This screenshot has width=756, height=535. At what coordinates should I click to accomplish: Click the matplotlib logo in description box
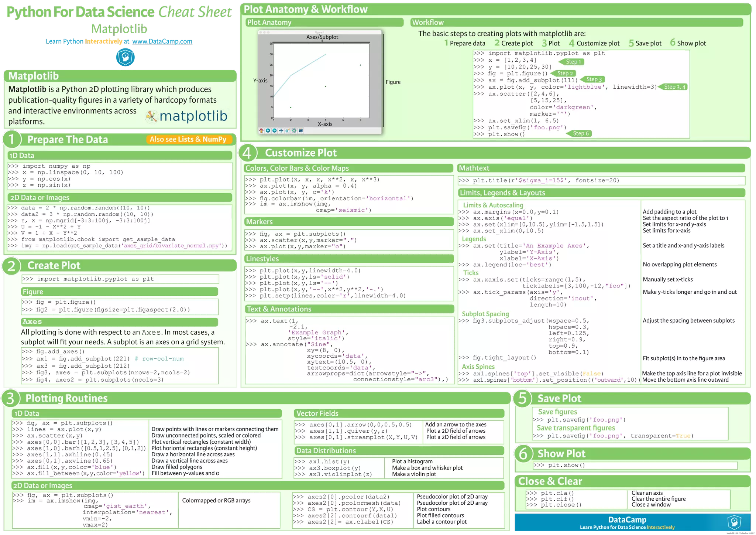point(187,116)
